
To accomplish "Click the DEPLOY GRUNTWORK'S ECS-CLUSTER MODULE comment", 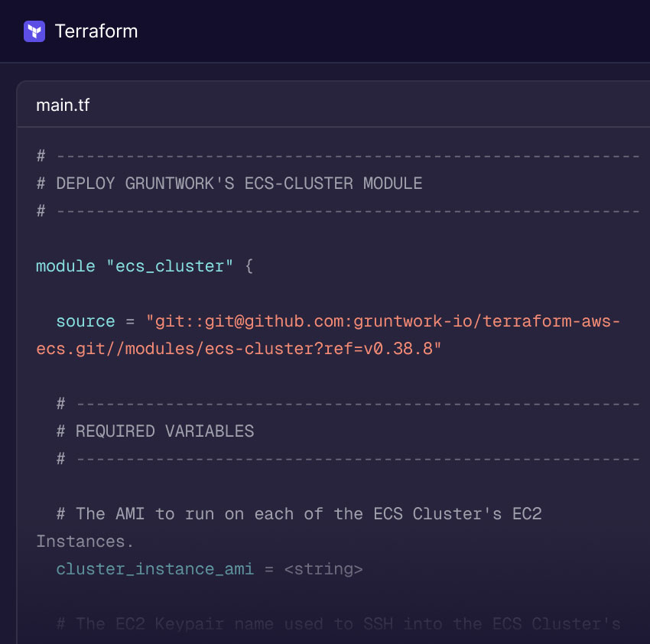I will coord(229,184).
